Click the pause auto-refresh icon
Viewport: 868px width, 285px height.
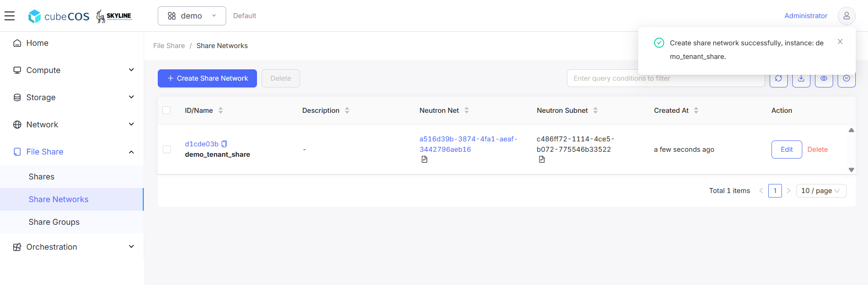pos(846,78)
